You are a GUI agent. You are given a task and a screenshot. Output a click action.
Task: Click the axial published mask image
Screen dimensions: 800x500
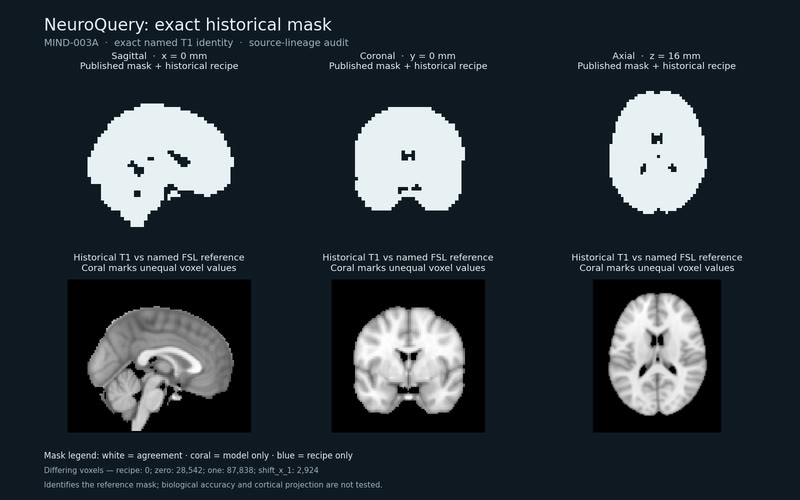657,152
